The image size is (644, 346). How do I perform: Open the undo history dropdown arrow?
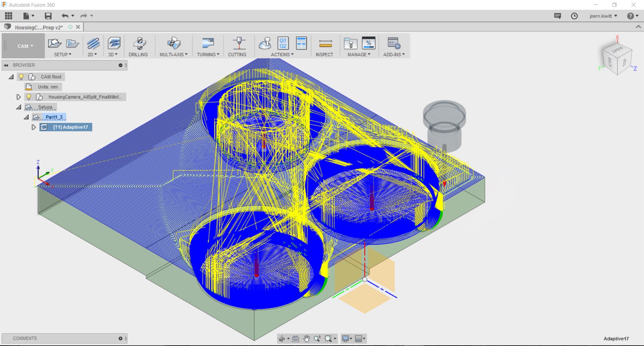tap(73, 16)
